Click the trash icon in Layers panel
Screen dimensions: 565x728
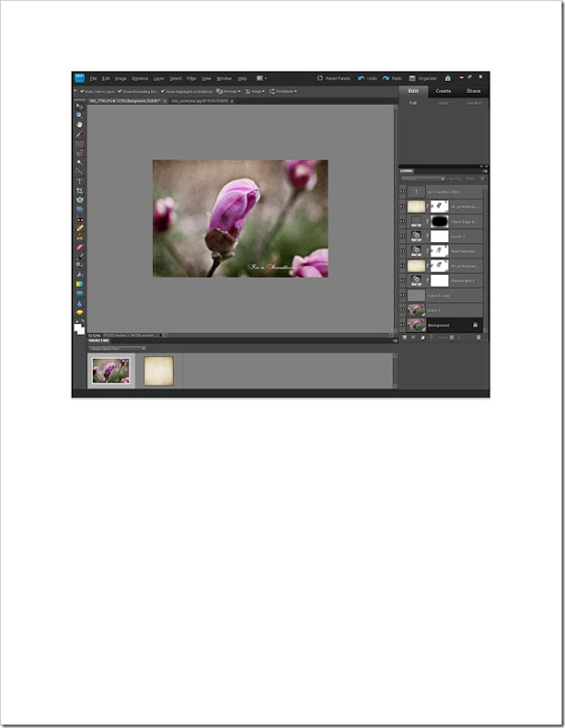[479, 338]
